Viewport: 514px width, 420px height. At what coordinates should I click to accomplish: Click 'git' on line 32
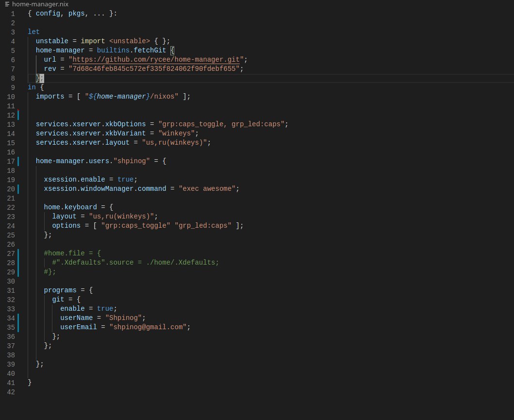pos(58,300)
